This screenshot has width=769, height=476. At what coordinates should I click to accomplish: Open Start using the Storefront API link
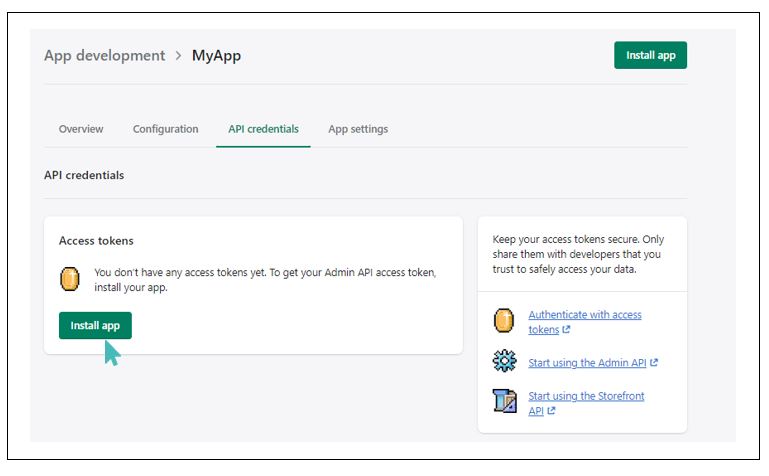tap(586, 403)
